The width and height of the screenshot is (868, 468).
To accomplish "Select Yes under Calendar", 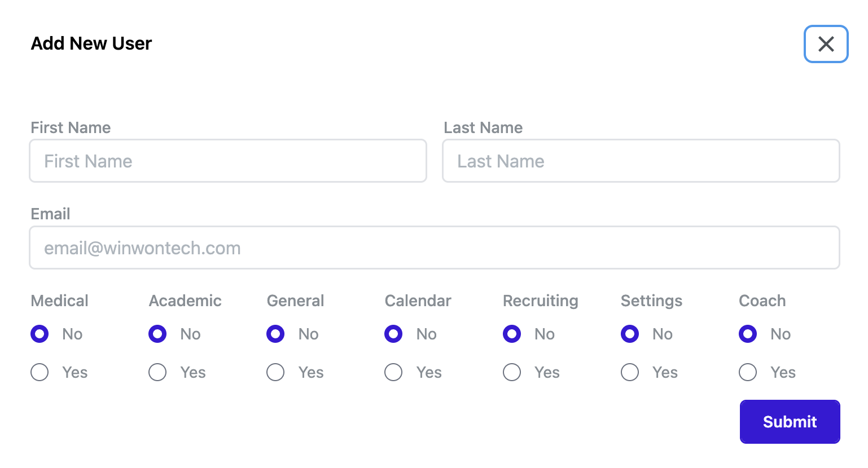I will tap(393, 372).
